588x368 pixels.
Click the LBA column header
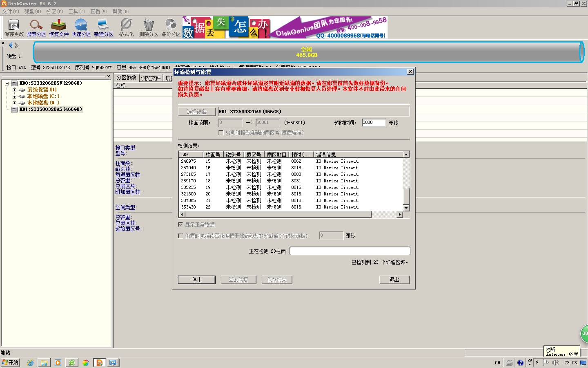click(191, 155)
